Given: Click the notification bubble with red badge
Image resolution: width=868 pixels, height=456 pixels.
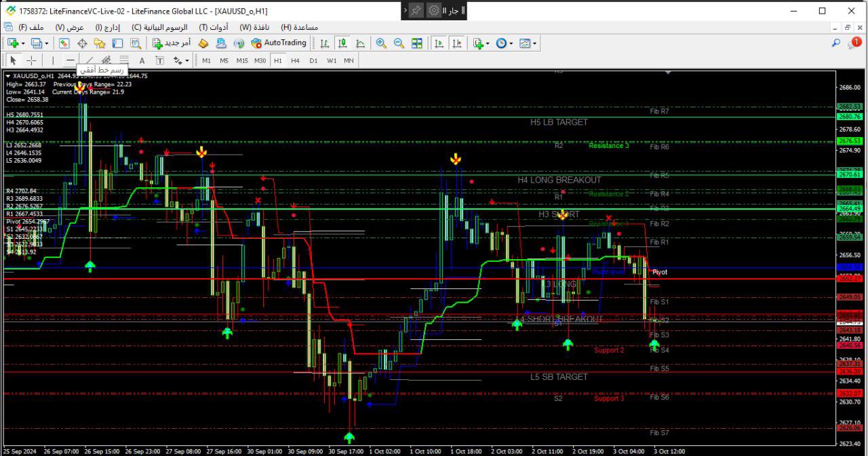Looking at the screenshot, I should (x=854, y=43).
